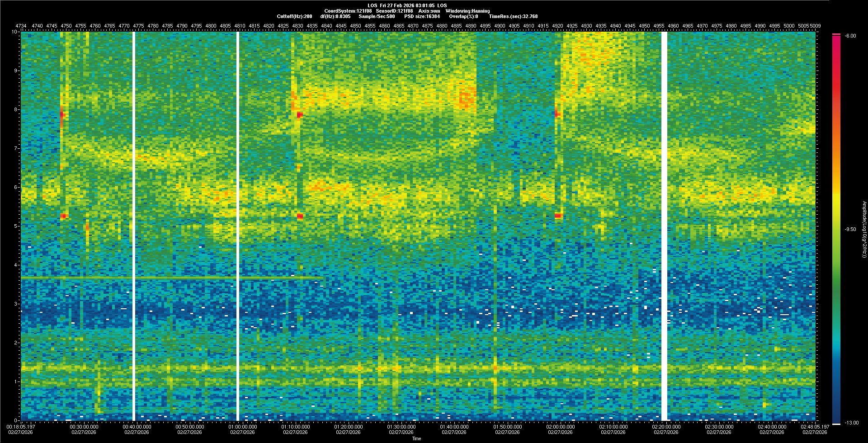Click the "4830" label on the top axis
868x443 pixels.
[297, 26]
